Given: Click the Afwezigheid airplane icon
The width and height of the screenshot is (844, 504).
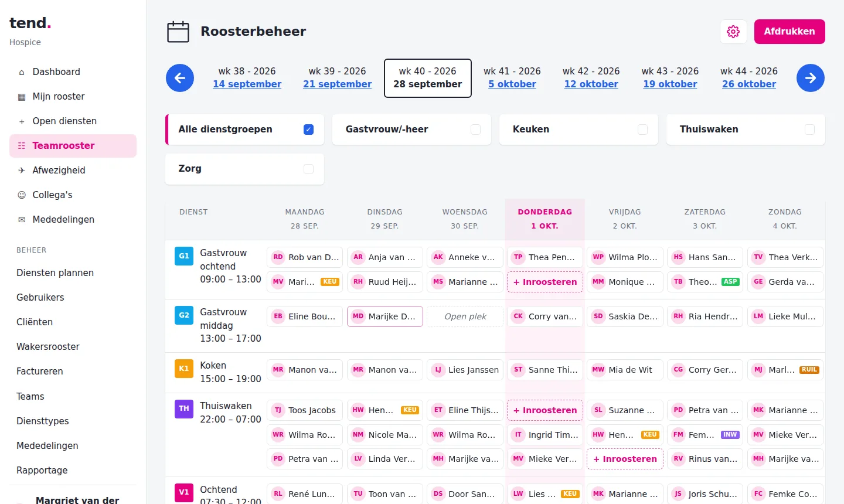Looking at the screenshot, I should [x=22, y=171].
